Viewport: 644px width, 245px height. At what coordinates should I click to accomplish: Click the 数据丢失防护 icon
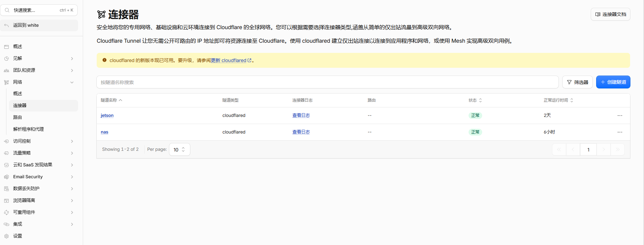coord(6,189)
